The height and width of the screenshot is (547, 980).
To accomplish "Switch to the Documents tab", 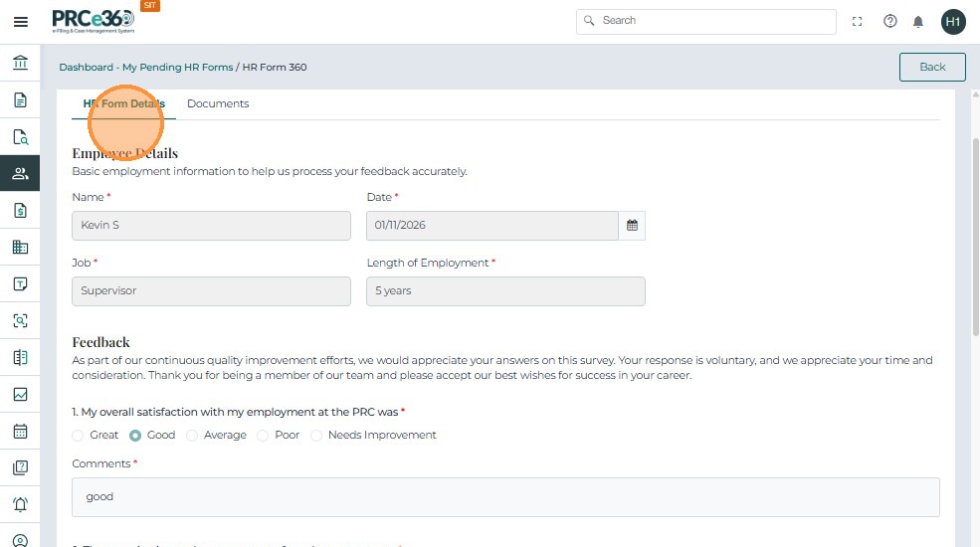I will tap(218, 103).
